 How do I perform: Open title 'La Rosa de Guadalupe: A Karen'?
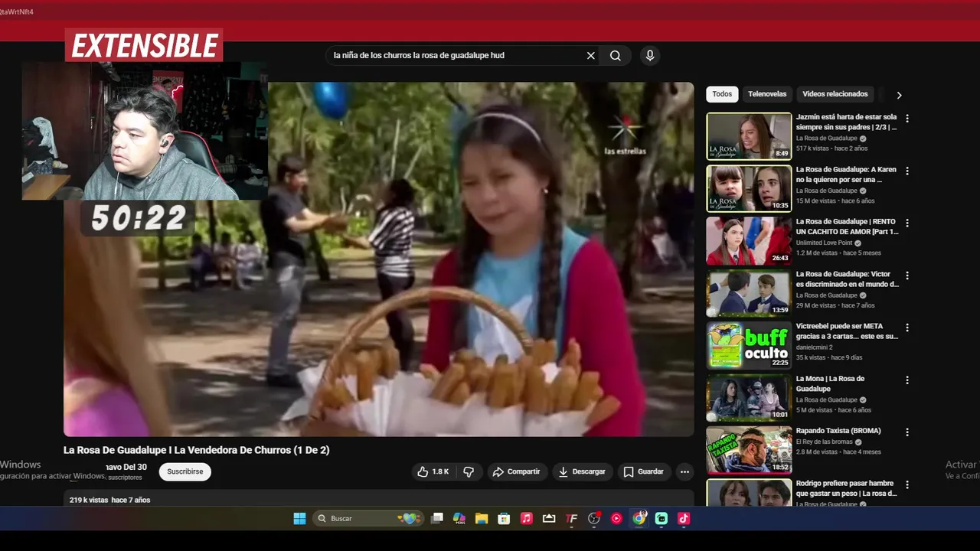pyautogui.click(x=846, y=174)
